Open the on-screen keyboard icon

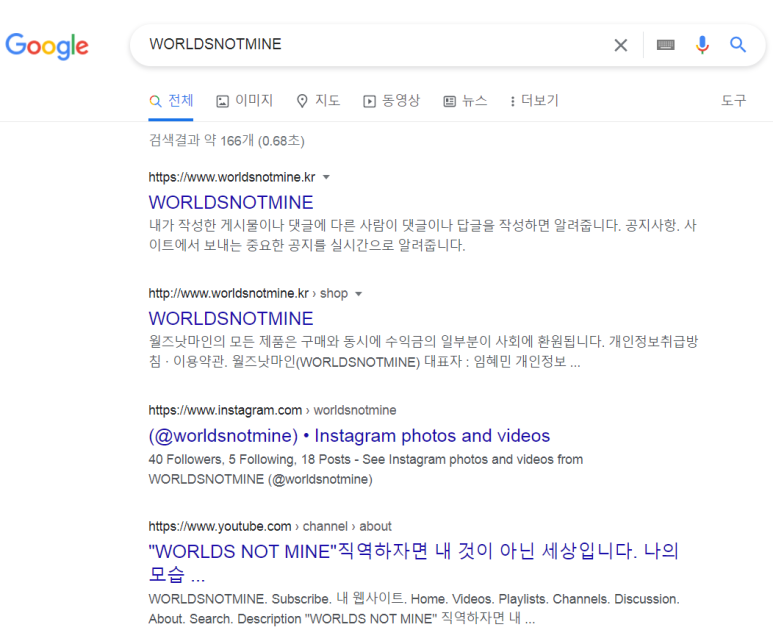[x=665, y=45]
